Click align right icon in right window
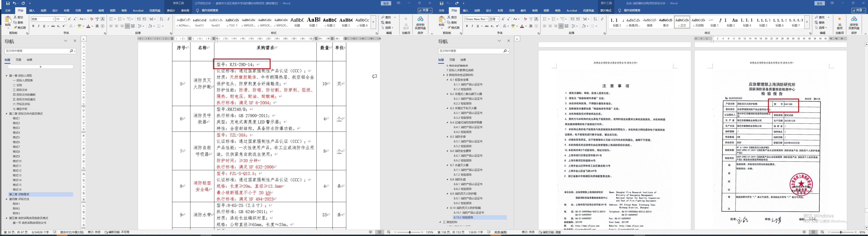 [555, 26]
